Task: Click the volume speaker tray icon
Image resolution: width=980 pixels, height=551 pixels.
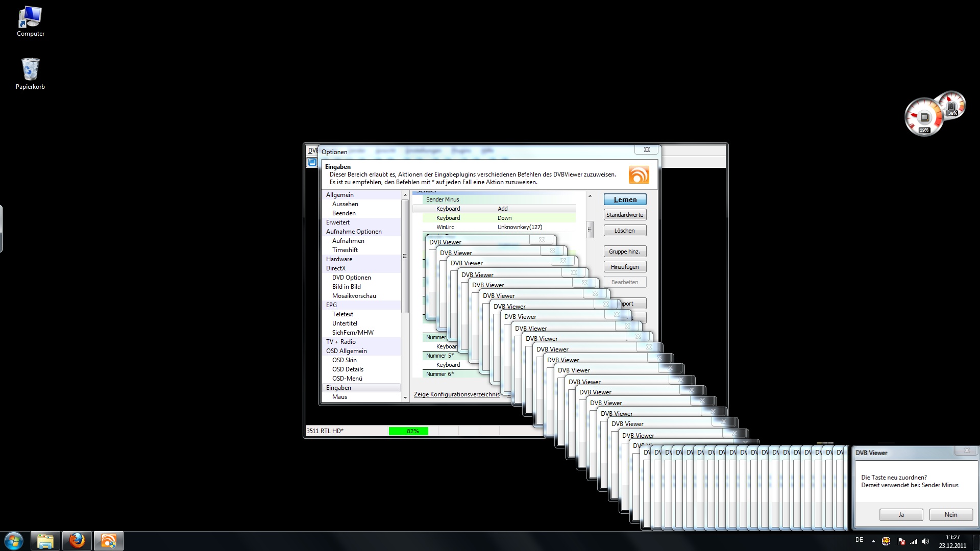Action: coord(926,541)
